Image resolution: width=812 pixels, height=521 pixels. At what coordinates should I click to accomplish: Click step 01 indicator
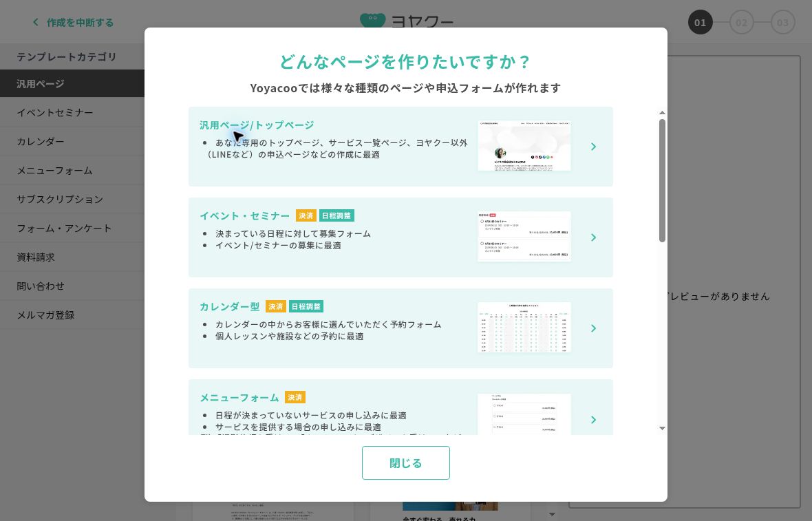pos(700,22)
